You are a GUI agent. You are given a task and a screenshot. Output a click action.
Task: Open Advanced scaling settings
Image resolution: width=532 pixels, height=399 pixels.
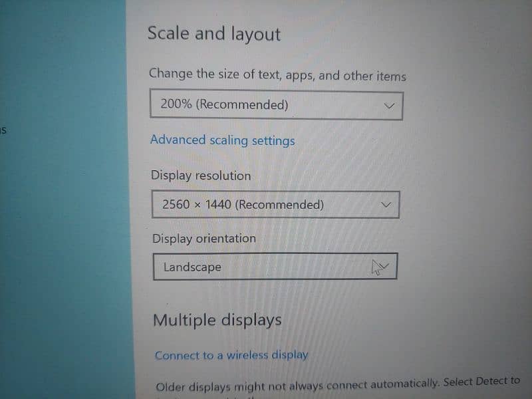222,140
